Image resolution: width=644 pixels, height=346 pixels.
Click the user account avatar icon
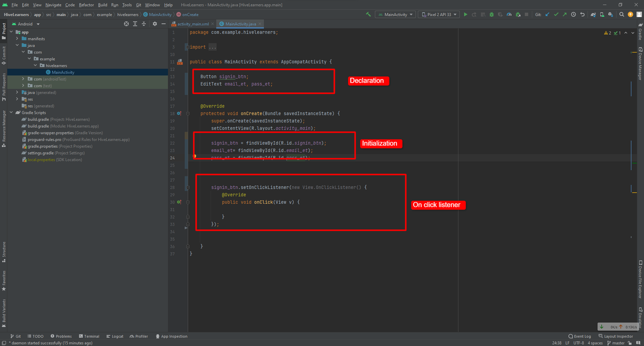(639, 15)
